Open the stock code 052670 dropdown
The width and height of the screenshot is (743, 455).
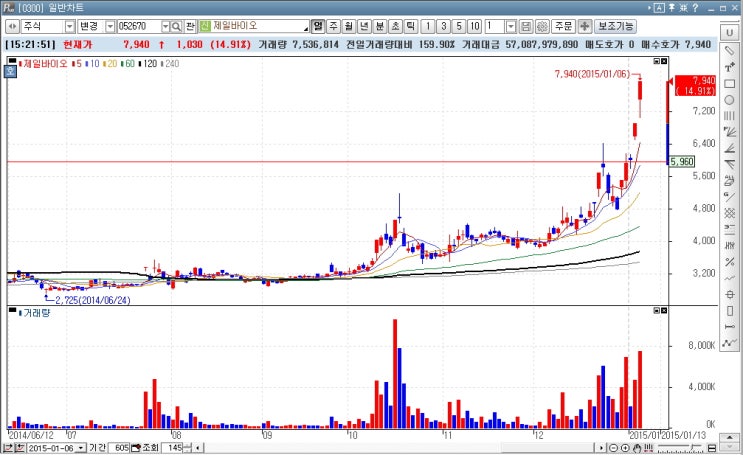pyautogui.click(x=165, y=27)
